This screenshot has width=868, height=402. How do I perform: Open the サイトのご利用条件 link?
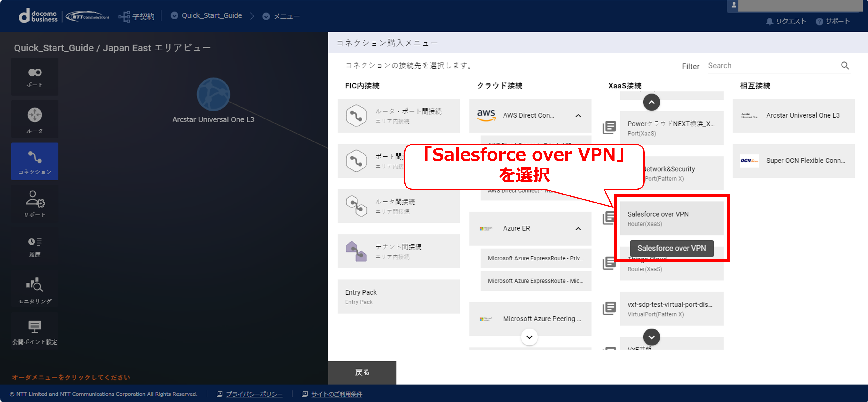336,394
